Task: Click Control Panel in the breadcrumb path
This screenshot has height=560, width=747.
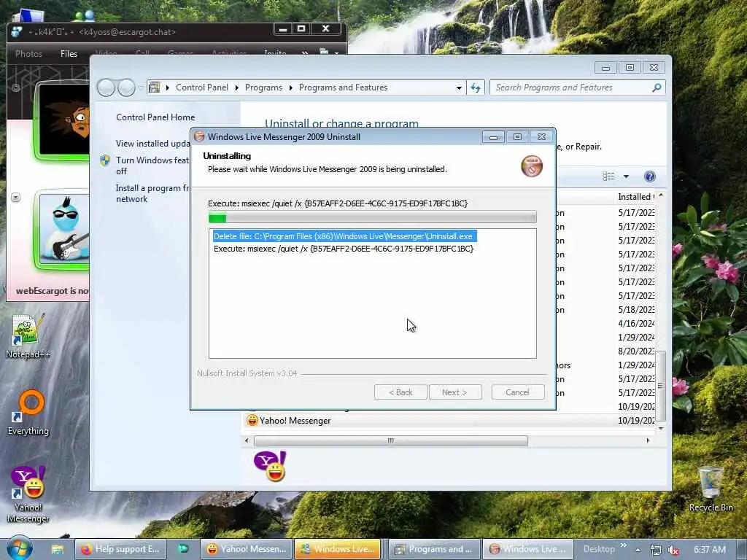Action: (202, 87)
